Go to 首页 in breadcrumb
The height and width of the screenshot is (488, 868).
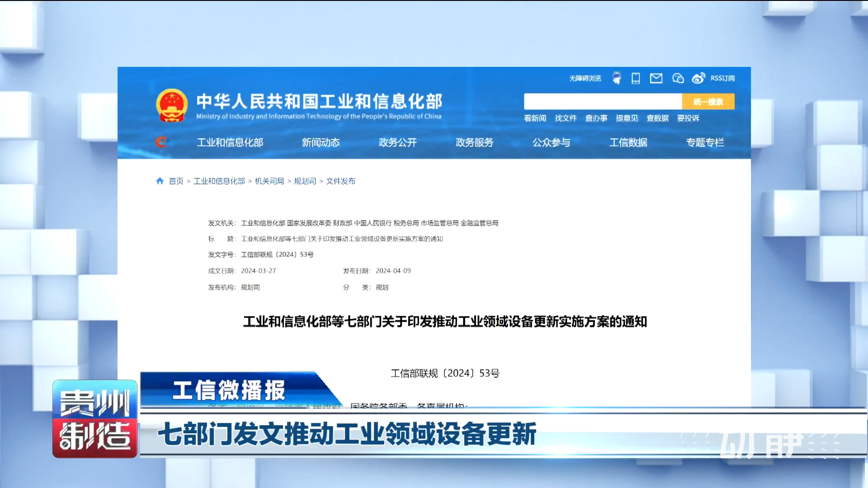[176, 181]
